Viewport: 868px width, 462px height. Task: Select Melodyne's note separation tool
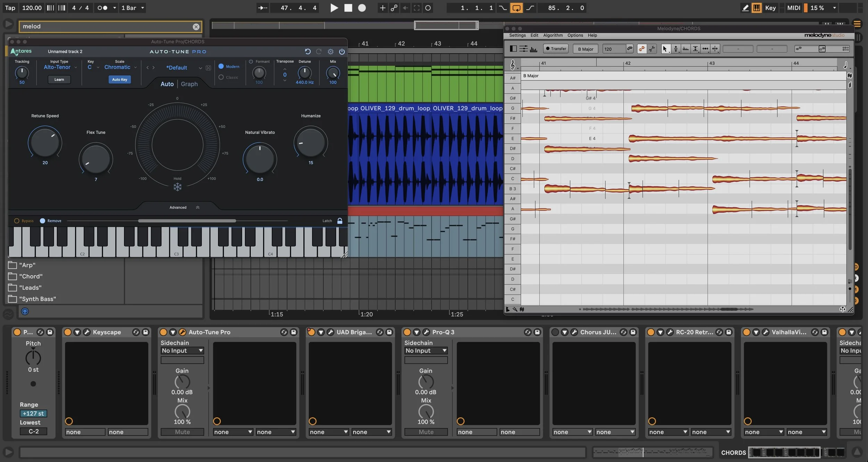pos(715,49)
